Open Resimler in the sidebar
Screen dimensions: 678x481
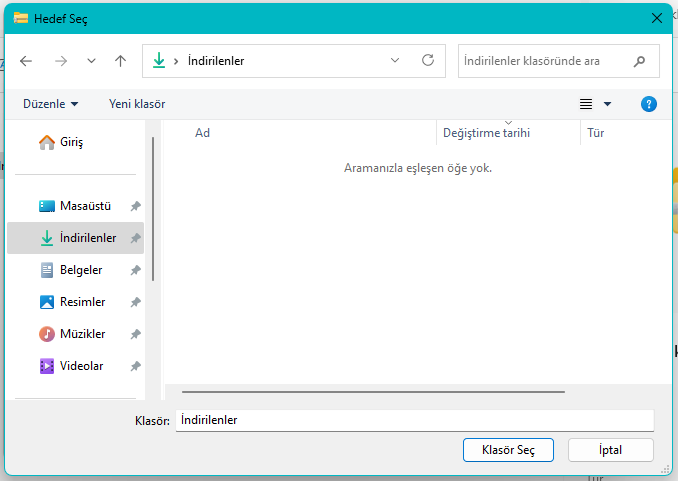75,302
